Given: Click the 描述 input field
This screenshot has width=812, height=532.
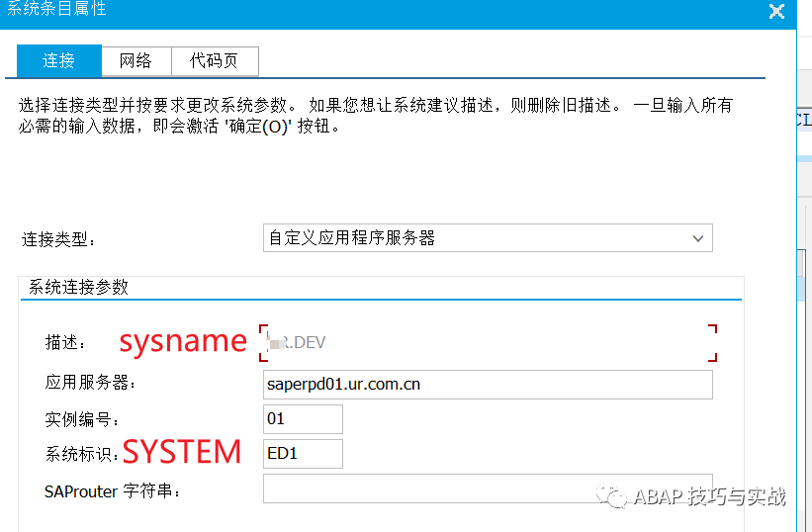Looking at the screenshot, I should point(488,342).
